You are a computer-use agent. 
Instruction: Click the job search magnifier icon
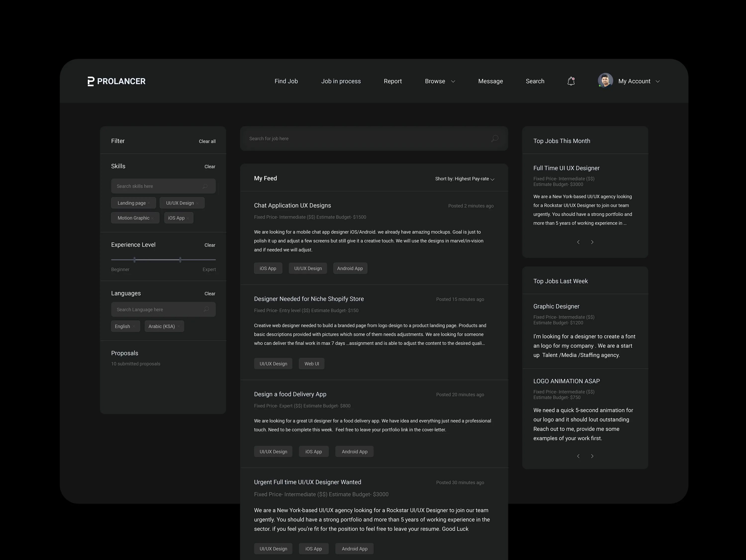(494, 139)
